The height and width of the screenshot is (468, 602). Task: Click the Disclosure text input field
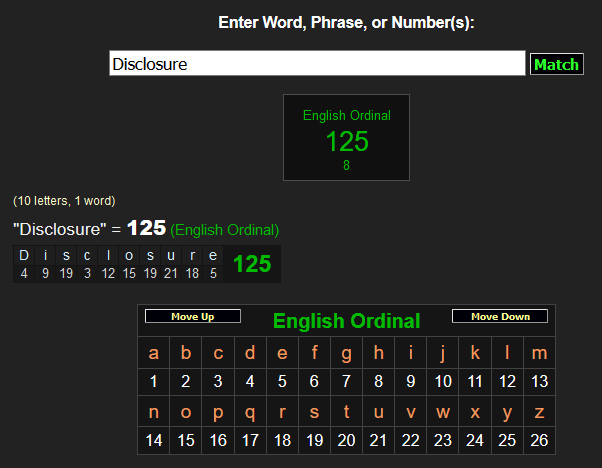(317, 64)
